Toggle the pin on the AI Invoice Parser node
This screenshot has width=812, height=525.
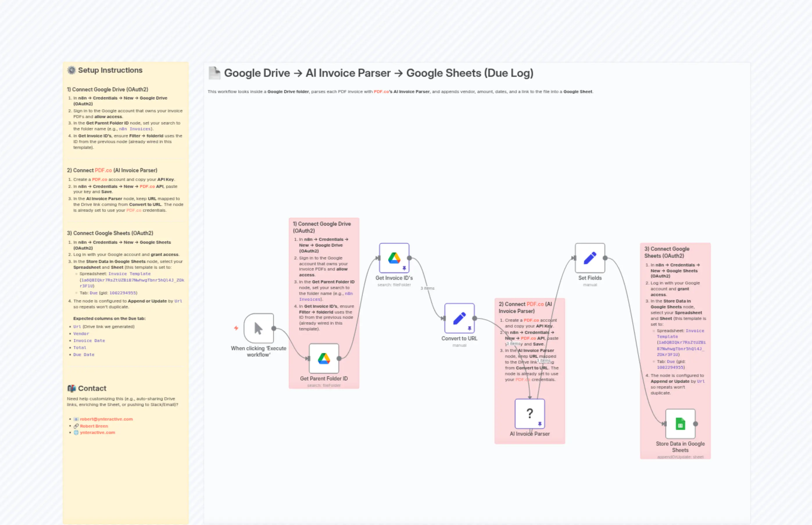540,424
